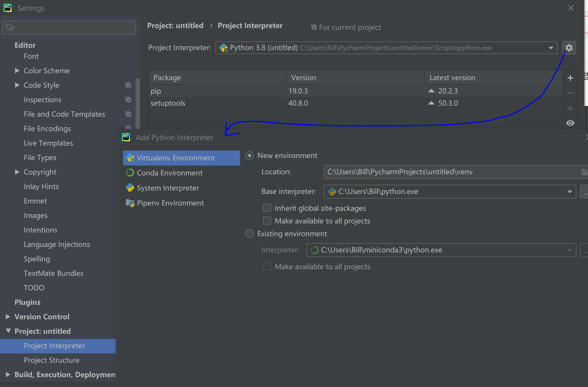Expand the Version Control section

(x=8, y=317)
